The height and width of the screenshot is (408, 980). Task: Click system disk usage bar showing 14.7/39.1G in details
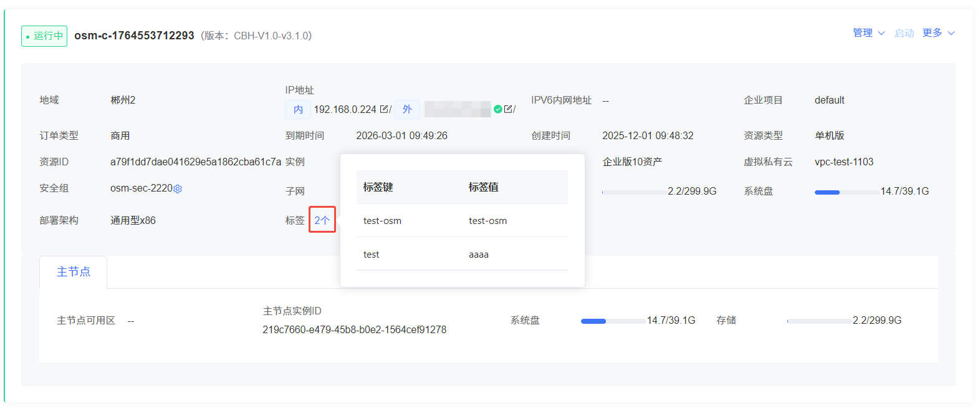click(847, 192)
